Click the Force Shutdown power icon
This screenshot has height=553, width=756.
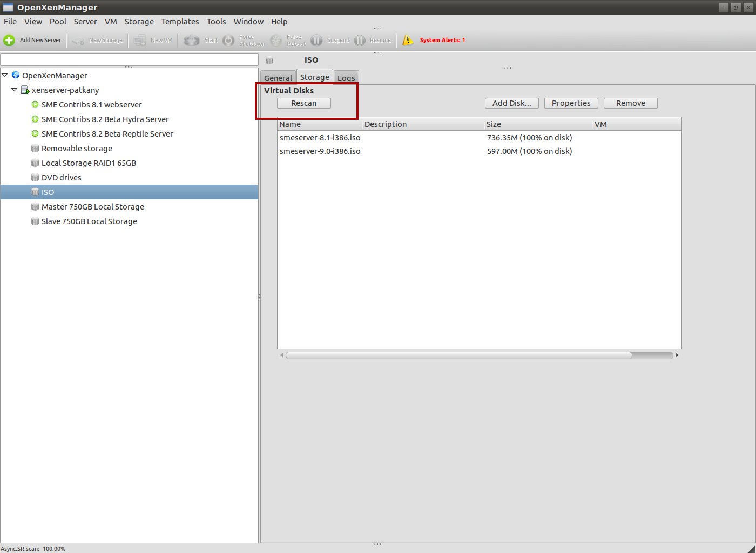tap(229, 41)
